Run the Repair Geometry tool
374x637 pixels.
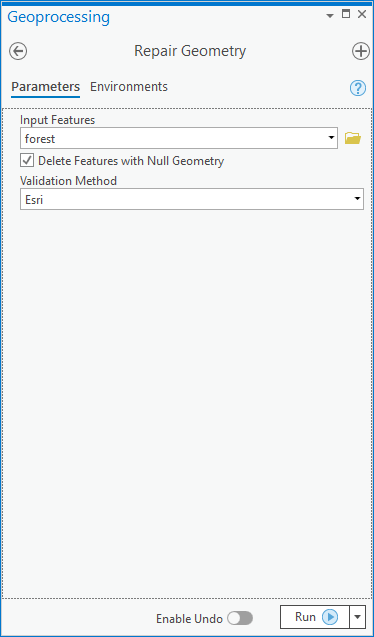[x=315, y=617]
